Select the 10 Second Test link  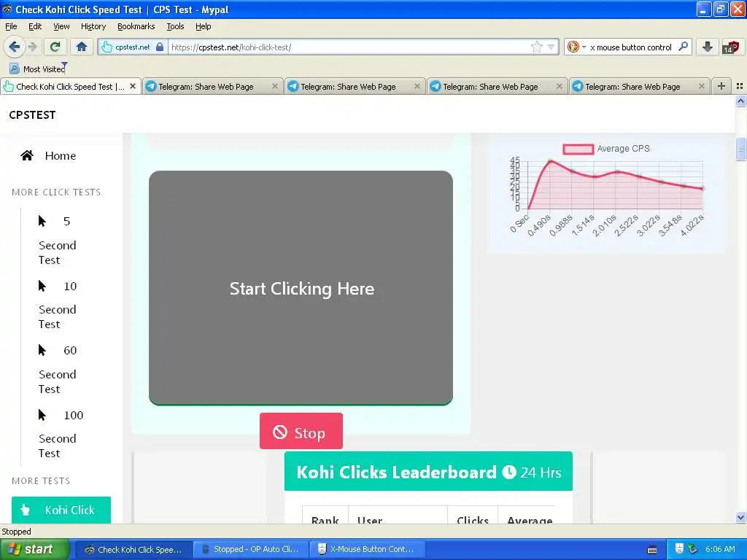pos(58,305)
